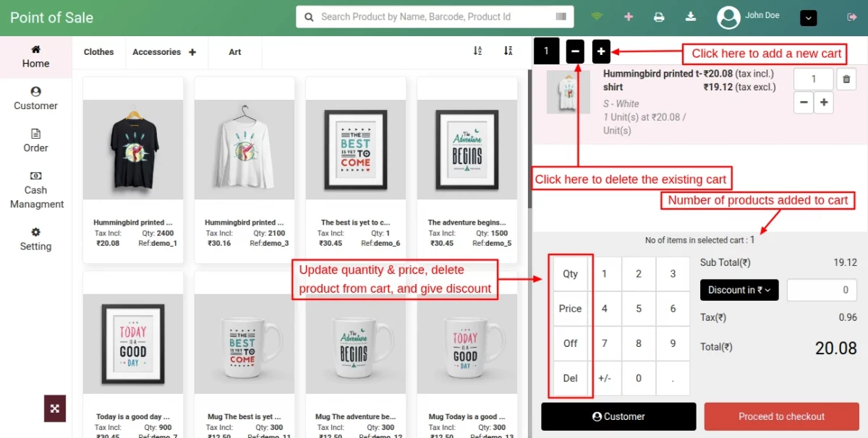Viewport: 868px width, 438px height.
Task: Switch to the Art category tab
Action: pos(234,51)
